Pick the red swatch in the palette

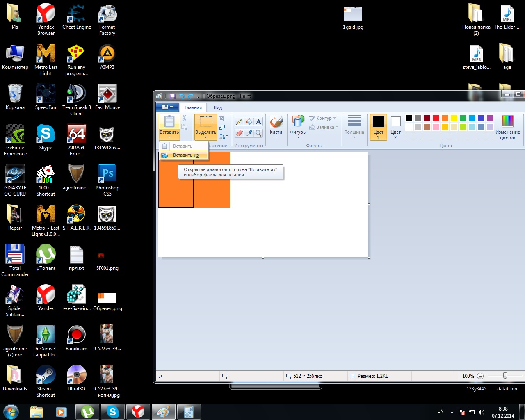coord(436,118)
